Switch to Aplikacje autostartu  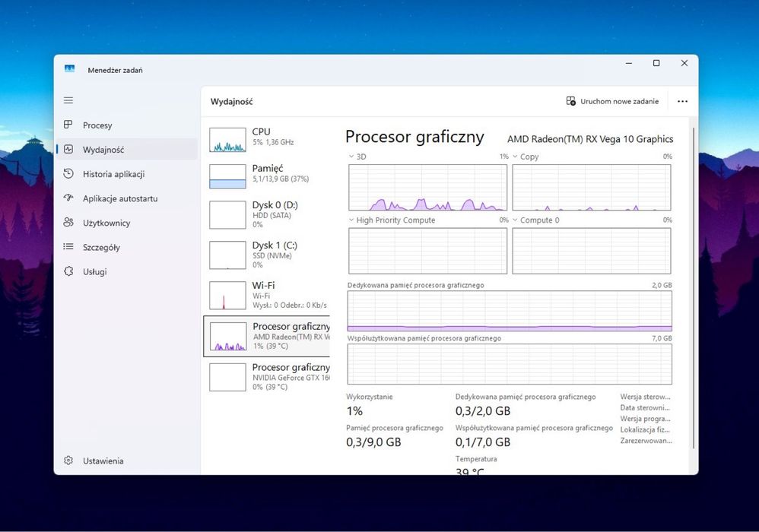click(127, 198)
